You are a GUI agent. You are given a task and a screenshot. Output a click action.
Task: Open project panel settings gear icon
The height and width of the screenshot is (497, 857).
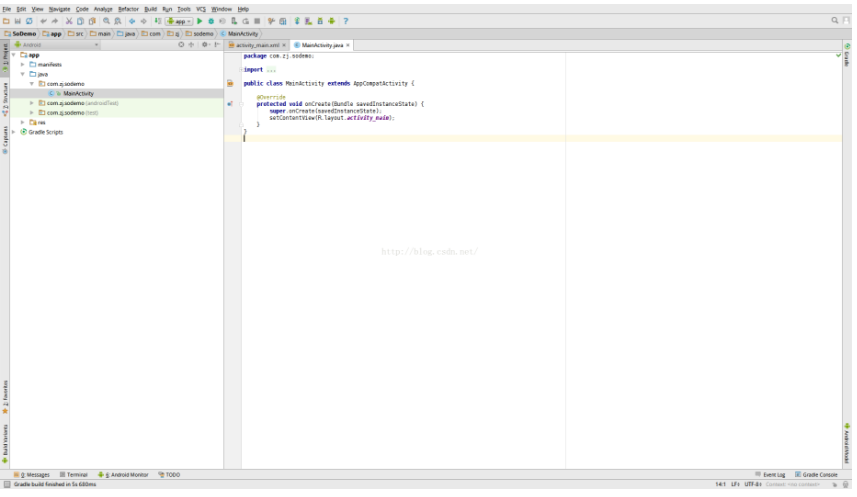pyautogui.click(x=205, y=45)
